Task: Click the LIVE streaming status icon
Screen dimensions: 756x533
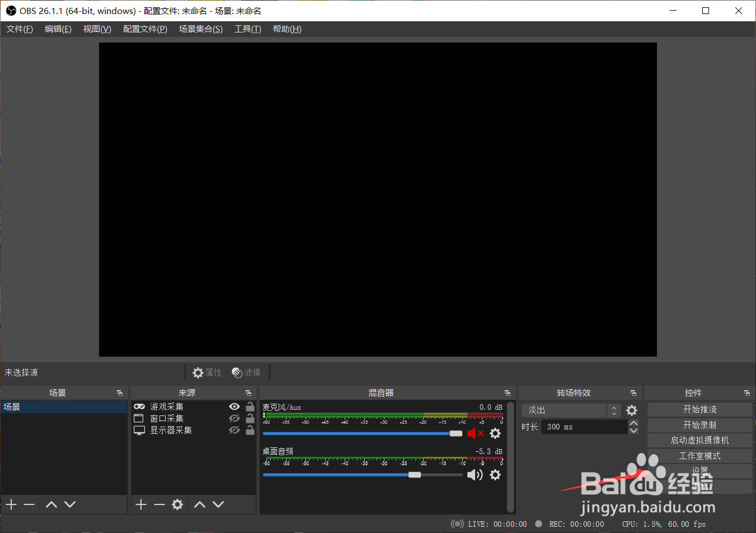Action: (457, 524)
